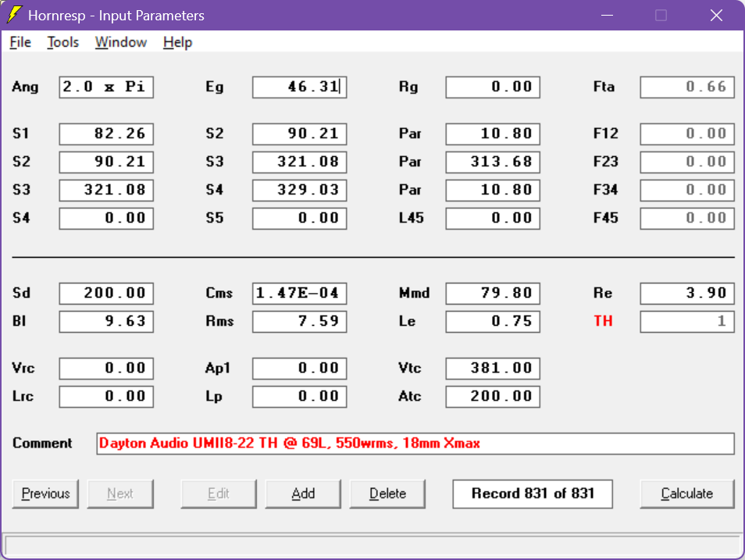Click the Vtc field with 381.00
The image size is (745, 560).
pos(493,369)
